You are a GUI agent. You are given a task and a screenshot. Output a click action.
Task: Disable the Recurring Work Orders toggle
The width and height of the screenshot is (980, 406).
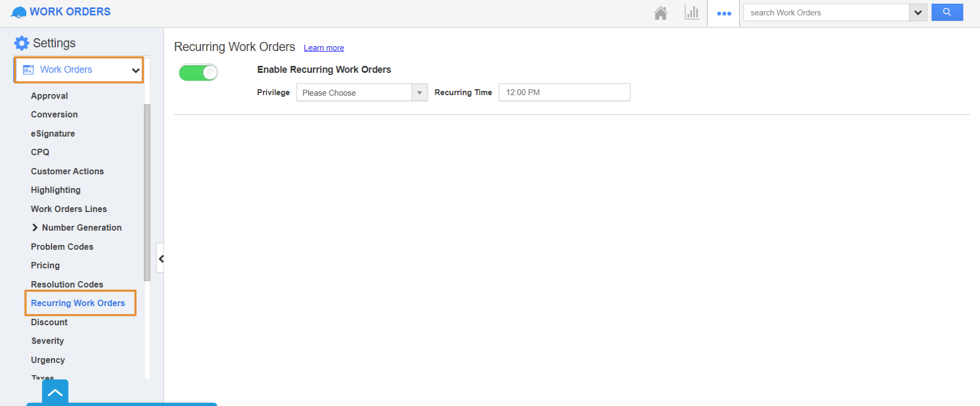(x=198, y=72)
